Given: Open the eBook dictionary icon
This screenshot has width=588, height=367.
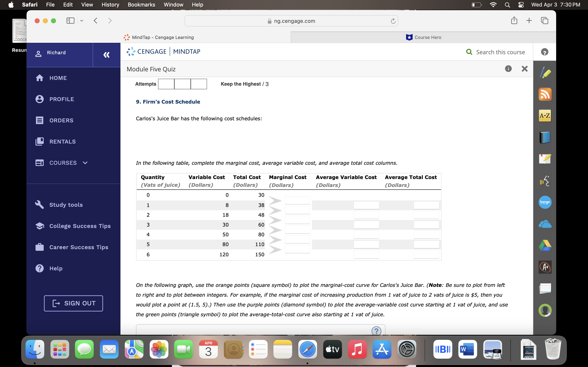Looking at the screenshot, I should tap(545, 137).
